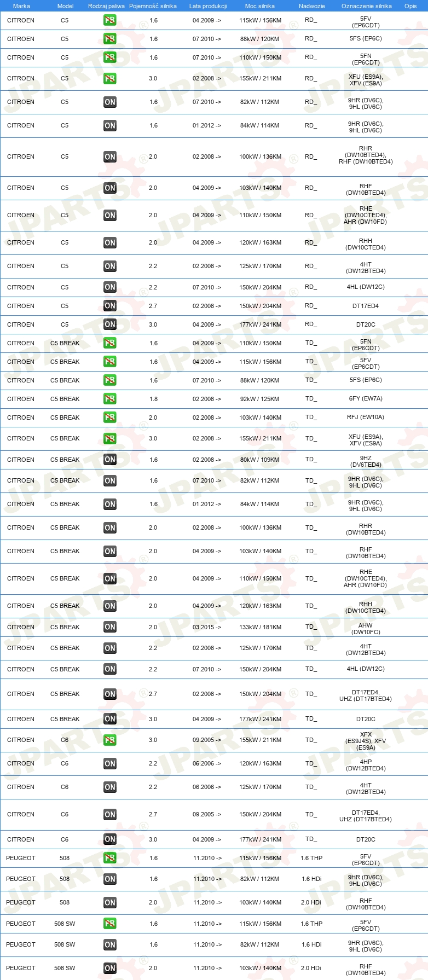The image size is (428, 980).
Task: Click ON icon in Peugeot 508 1.6 HDi row
Action: click(110, 879)
